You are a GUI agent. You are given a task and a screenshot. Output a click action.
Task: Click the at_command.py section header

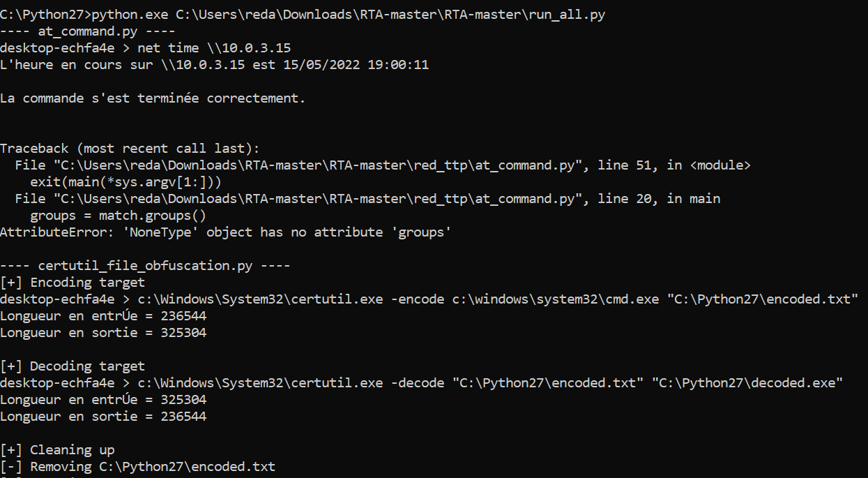(x=88, y=31)
